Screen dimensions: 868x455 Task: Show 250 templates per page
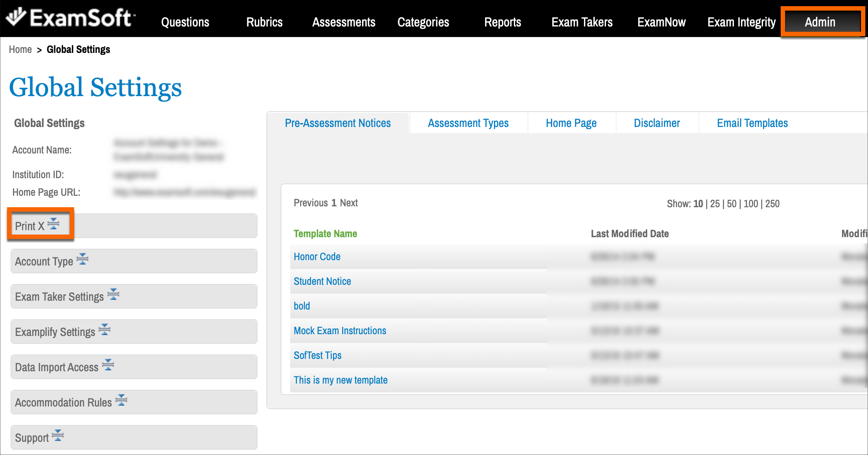[772, 204]
